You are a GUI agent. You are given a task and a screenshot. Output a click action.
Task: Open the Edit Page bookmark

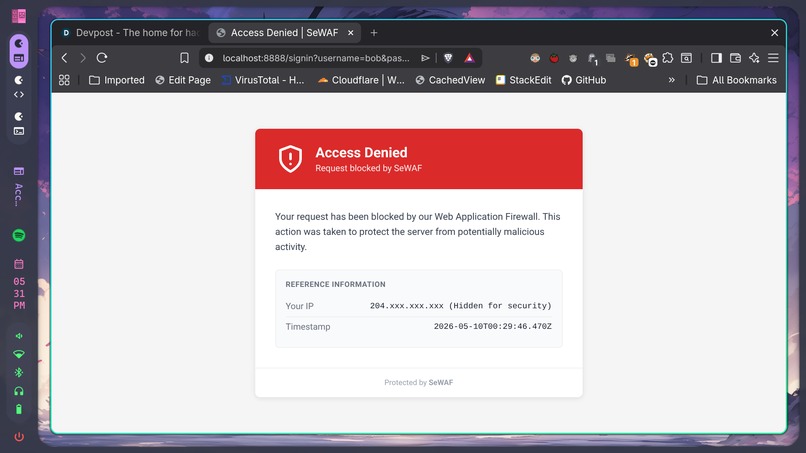(183, 80)
